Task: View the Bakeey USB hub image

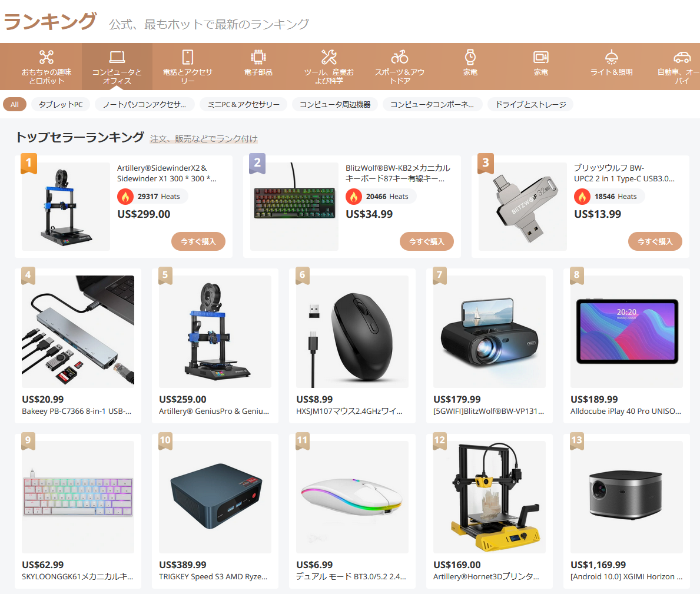Action: click(78, 331)
